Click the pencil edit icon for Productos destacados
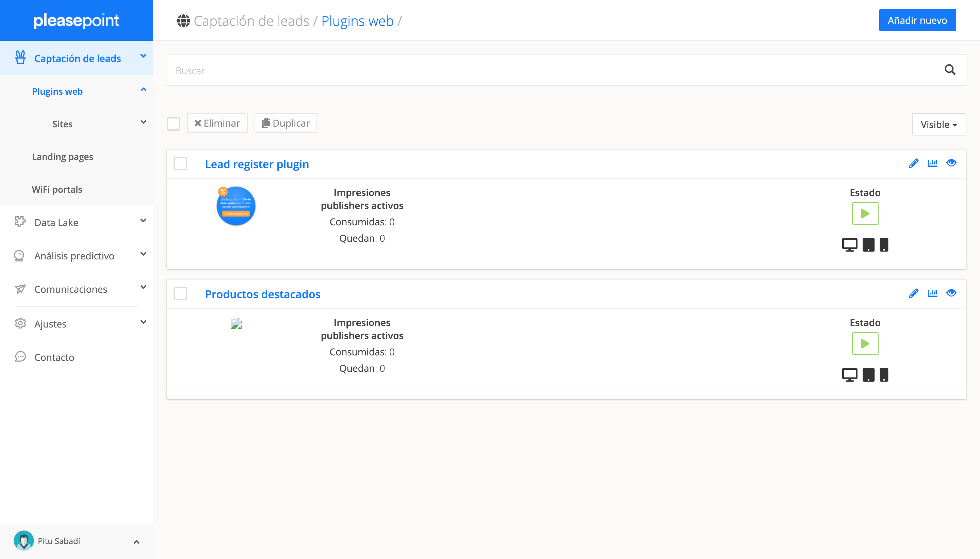This screenshot has height=559, width=980. [x=914, y=294]
